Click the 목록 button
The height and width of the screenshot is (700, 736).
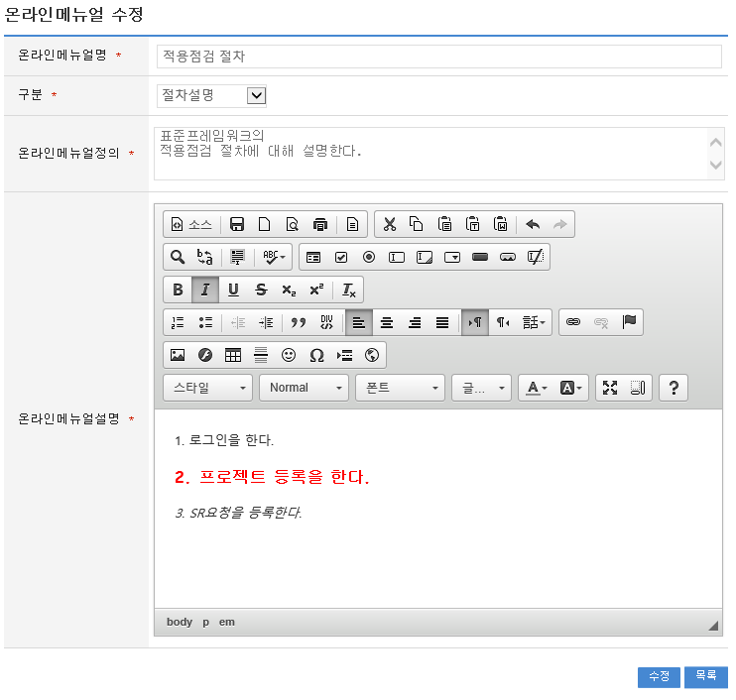[705, 676]
